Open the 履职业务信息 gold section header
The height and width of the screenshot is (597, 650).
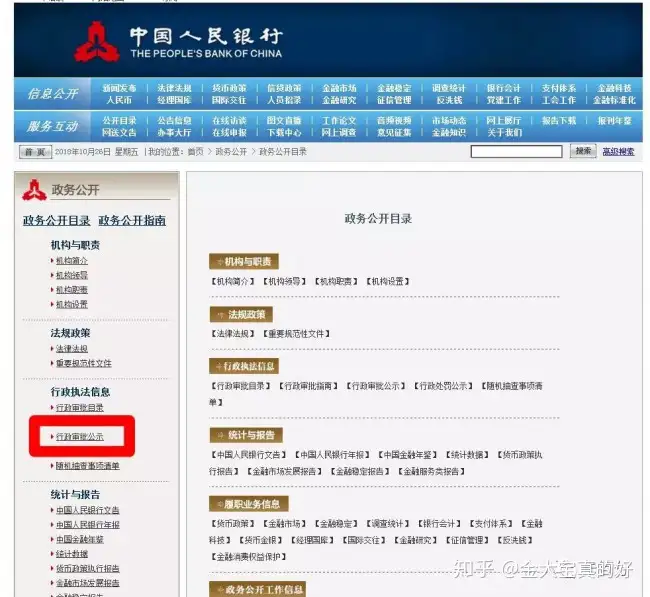point(249,504)
